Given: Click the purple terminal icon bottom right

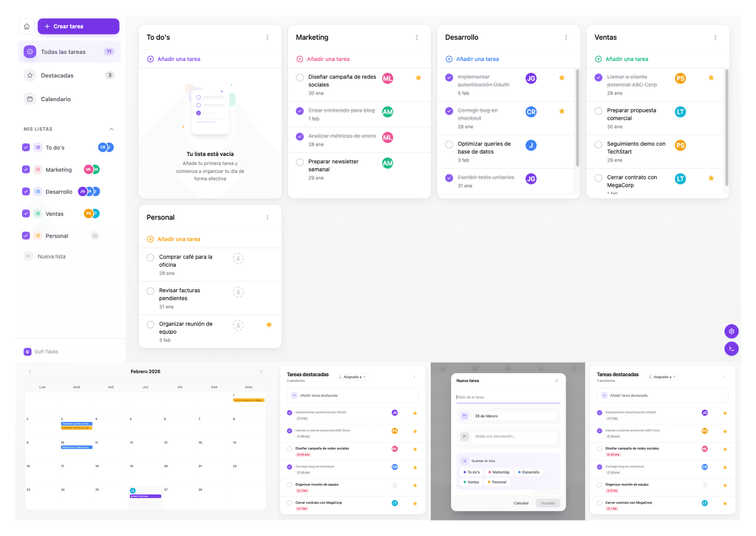Looking at the screenshot, I should [731, 348].
